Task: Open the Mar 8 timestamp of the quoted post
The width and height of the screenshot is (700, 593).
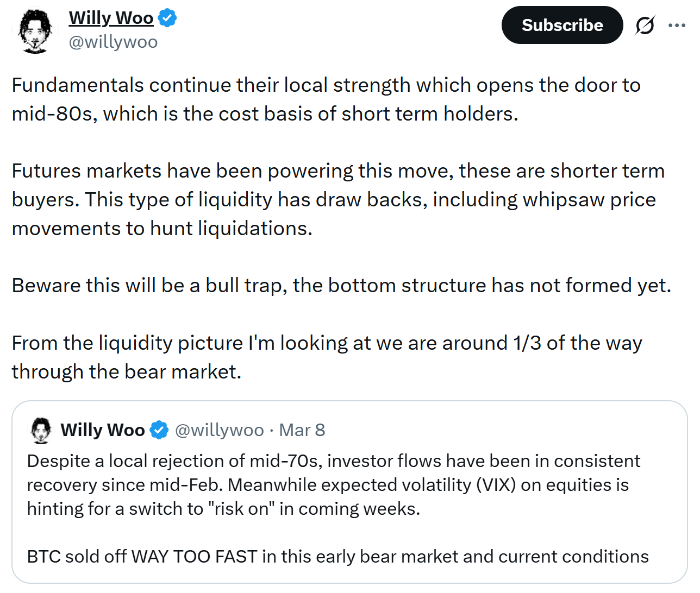Action: click(302, 430)
